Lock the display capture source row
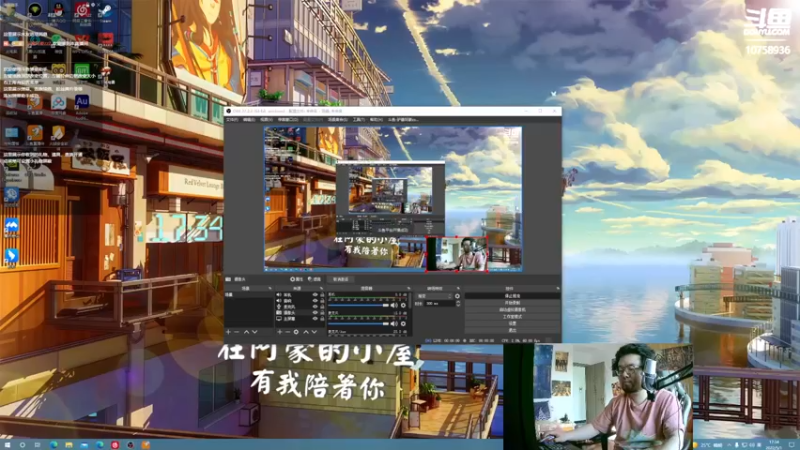 (x=322, y=319)
